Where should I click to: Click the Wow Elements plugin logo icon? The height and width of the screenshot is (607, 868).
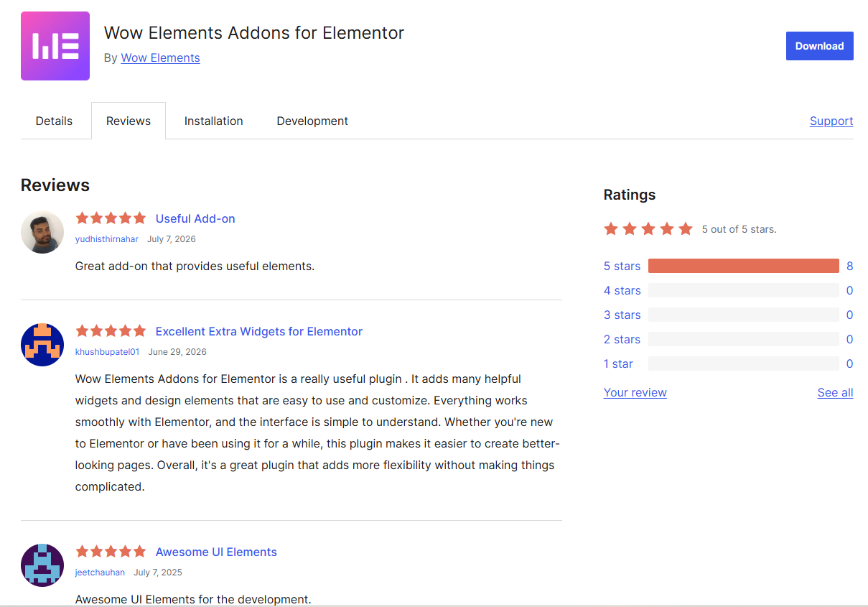[x=55, y=46]
